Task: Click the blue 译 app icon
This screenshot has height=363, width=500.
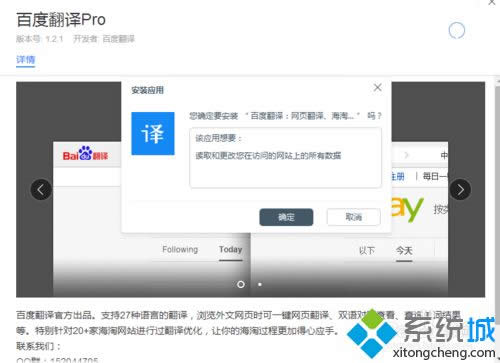Action: point(153,133)
